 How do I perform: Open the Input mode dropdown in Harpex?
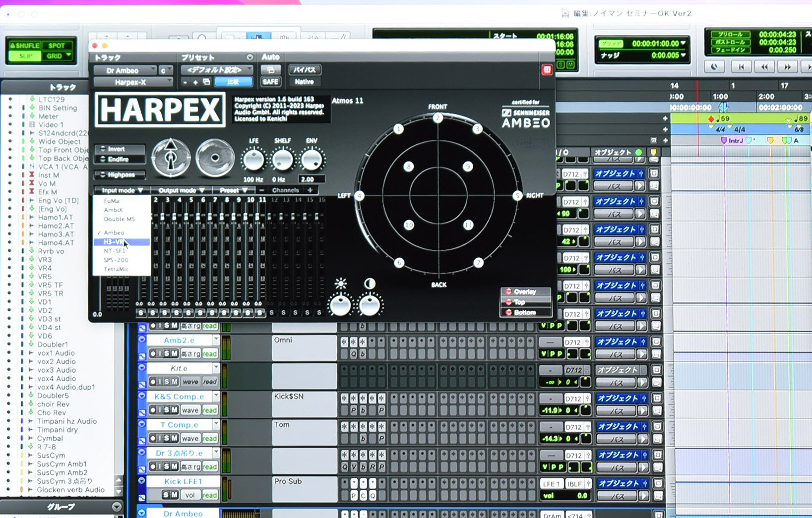coord(122,190)
